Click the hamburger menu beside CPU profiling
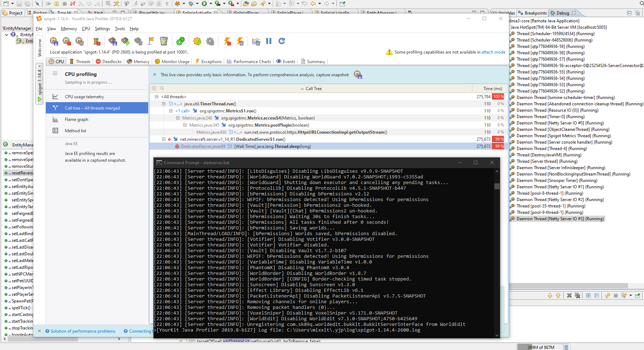The image size is (644, 350). 55,74
